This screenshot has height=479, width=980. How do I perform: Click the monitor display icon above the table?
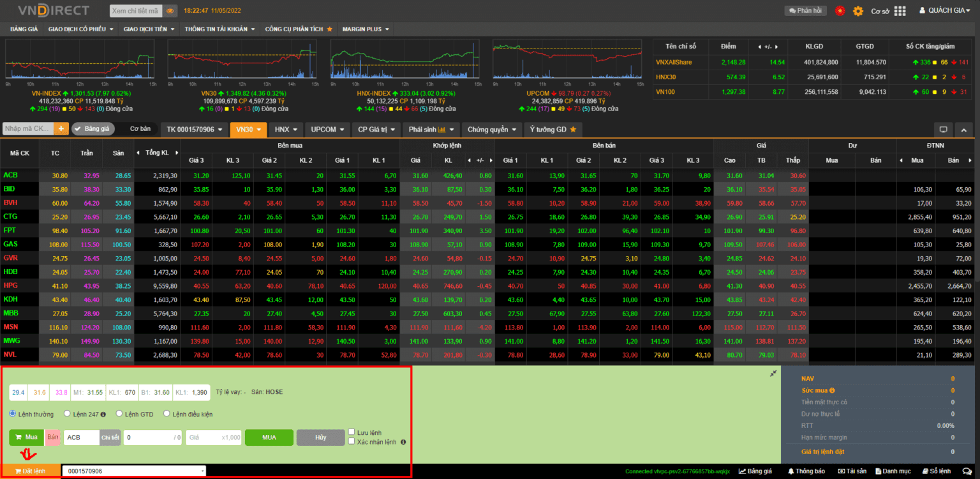pyautogui.click(x=944, y=129)
